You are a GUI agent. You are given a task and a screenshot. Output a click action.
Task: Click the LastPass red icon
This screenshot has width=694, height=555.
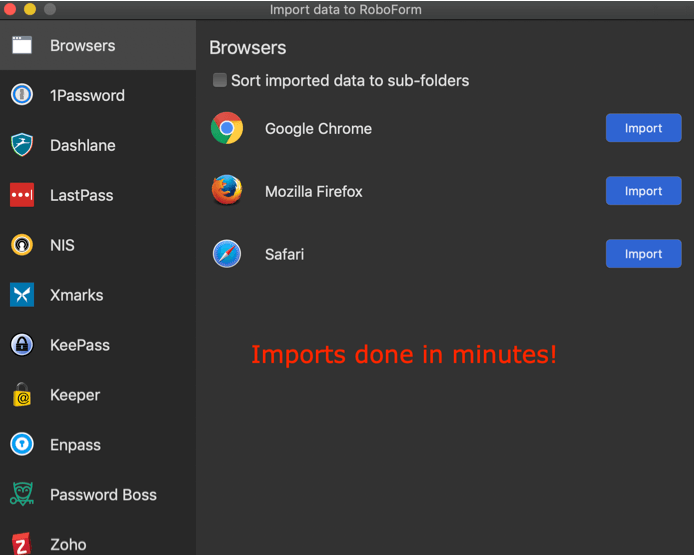pyautogui.click(x=21, y=195)
